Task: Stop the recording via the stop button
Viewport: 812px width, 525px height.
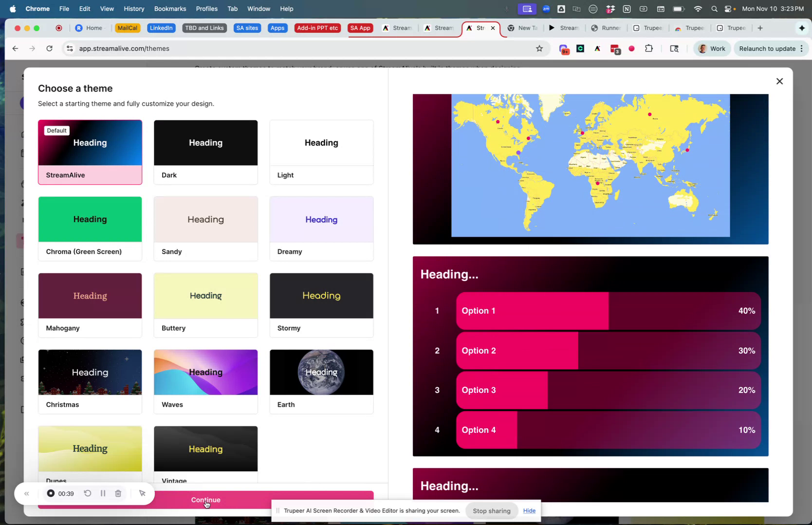Action: 51,493
